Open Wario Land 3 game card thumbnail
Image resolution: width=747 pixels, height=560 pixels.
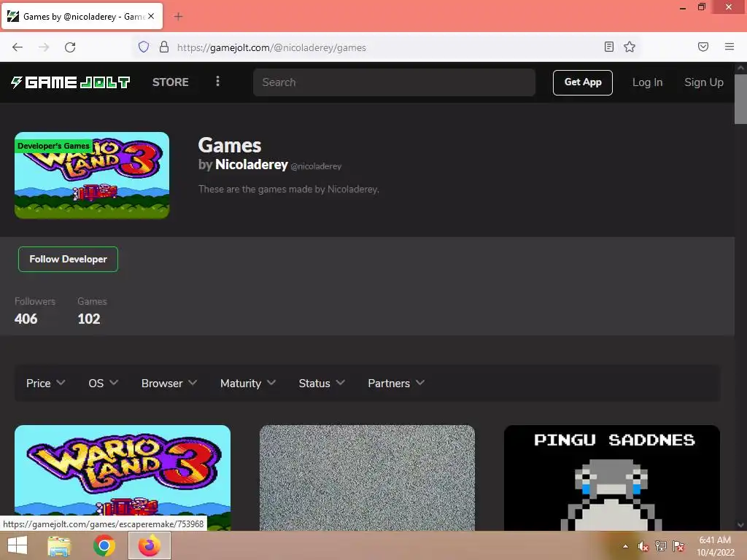123,478
